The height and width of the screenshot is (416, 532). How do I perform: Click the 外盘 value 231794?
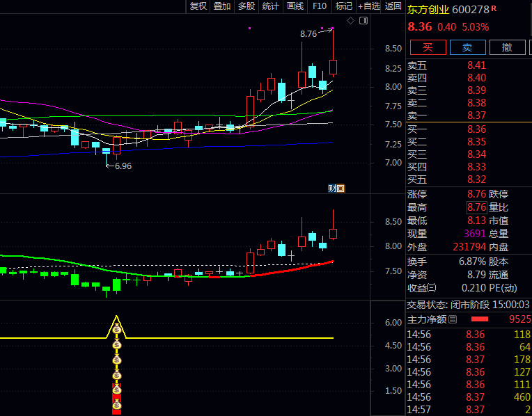[469, 247]
